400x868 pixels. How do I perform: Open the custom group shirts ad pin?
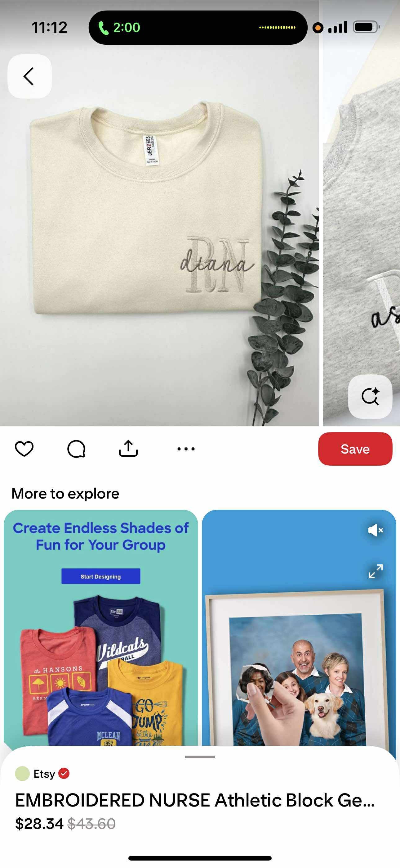101,627
